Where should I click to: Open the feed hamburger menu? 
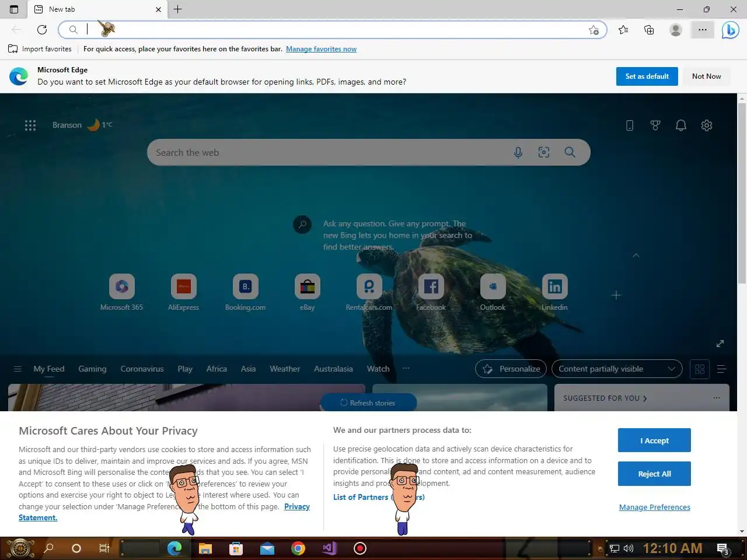click(18, 369)
